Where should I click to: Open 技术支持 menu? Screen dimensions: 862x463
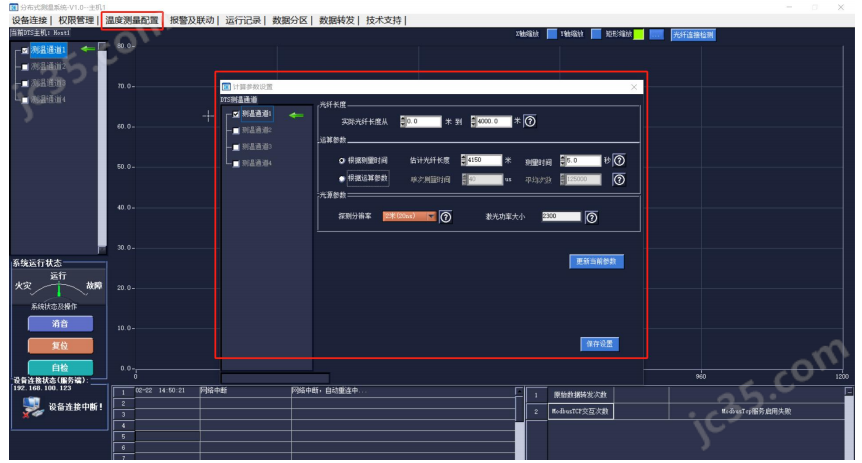pos(384,20)
